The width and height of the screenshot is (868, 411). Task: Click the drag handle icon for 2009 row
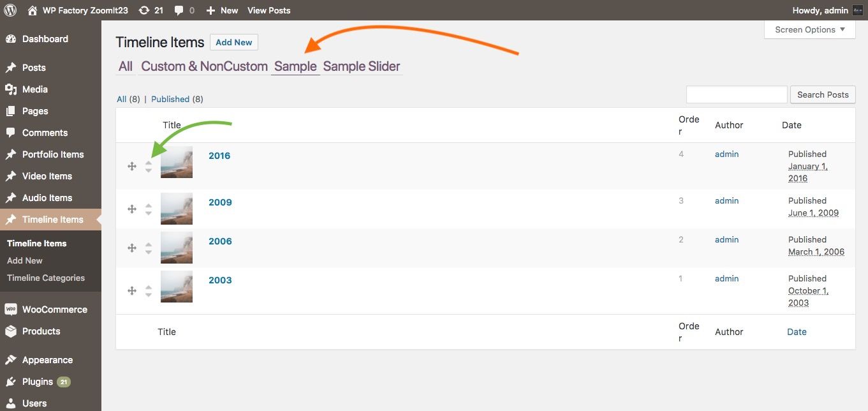point(132,209)
